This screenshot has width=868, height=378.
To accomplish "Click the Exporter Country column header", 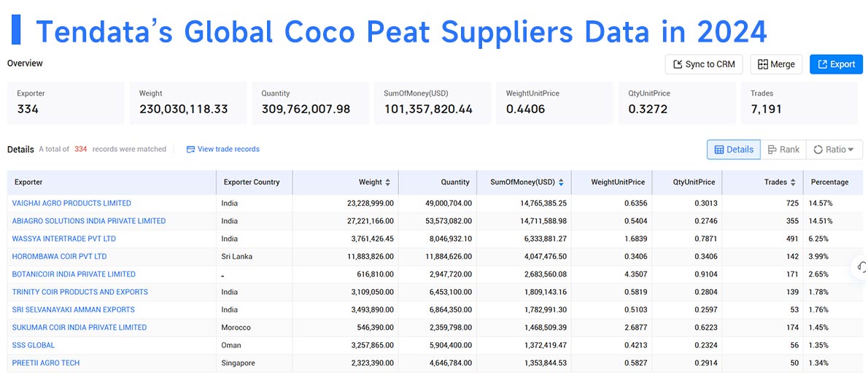I will coord(254,182).
